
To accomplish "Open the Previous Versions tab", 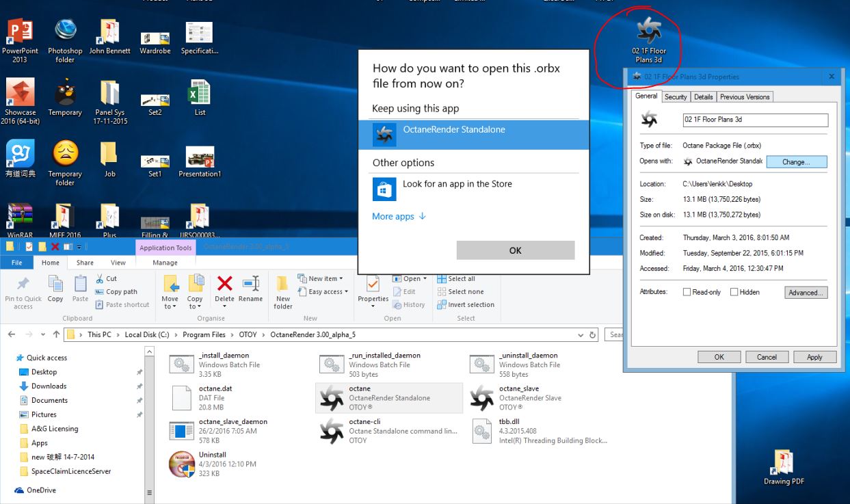I will click(x=745, y=97).
